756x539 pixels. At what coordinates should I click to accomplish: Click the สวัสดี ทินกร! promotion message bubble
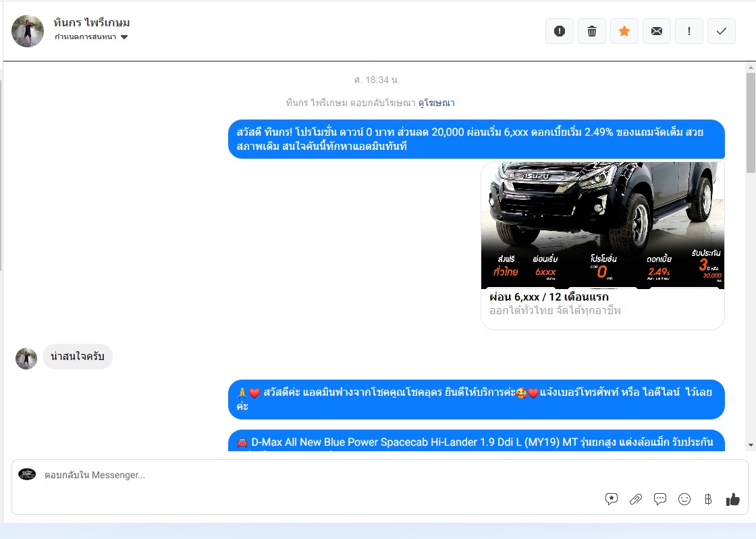(477, 139)
